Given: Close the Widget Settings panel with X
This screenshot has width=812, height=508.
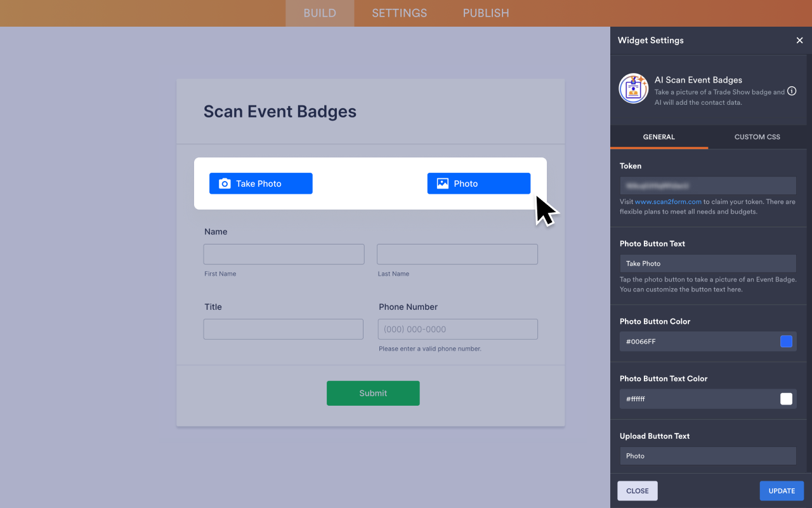Looking at the screenshot, I should (799, 40).
